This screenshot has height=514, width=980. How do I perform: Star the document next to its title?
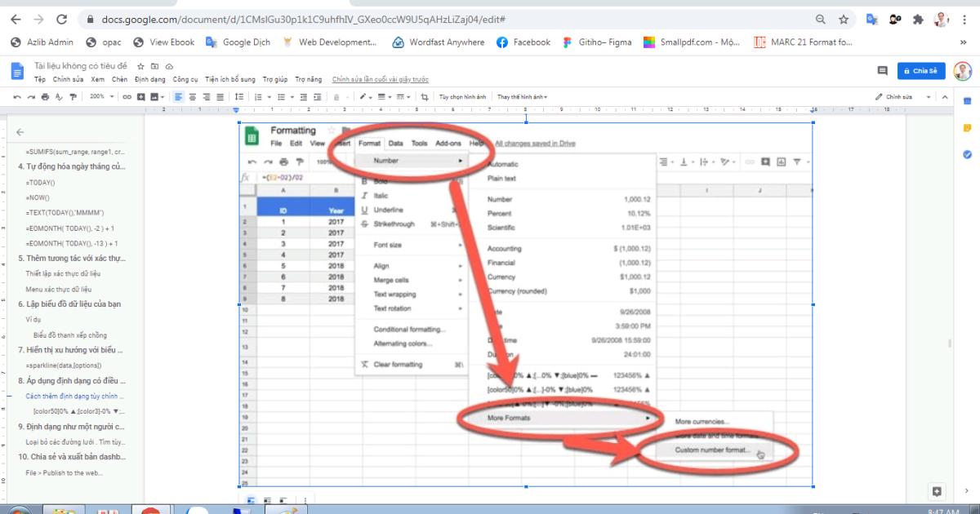pyautogui.click(x=140, y=67)
